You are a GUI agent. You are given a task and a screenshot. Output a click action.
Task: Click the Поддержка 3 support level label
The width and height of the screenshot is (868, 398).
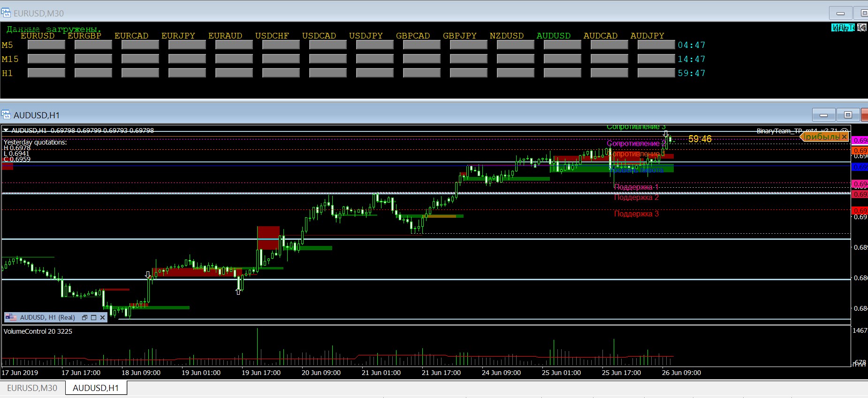coord(636,214)
